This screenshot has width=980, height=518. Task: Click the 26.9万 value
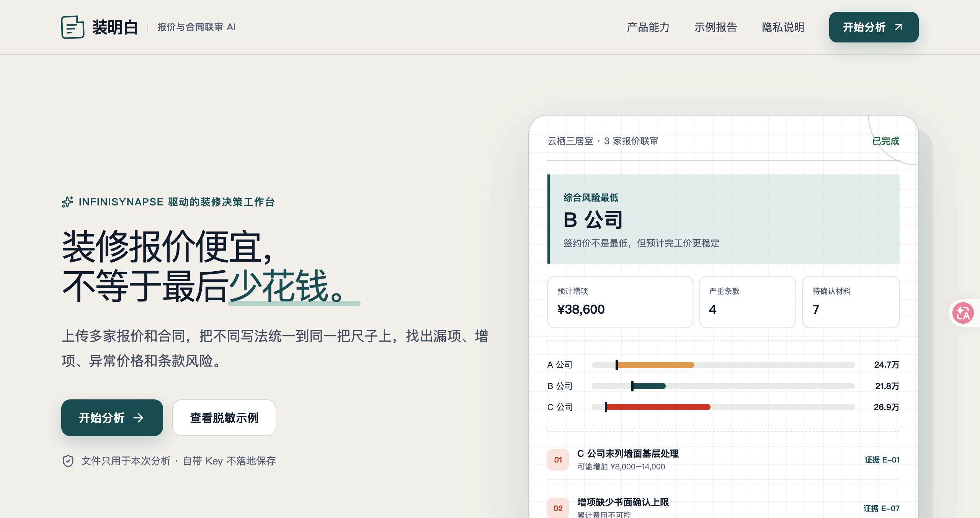point(886,407)
